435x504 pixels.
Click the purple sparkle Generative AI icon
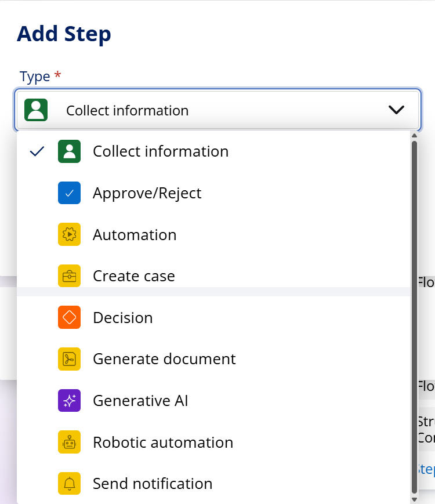69,401
